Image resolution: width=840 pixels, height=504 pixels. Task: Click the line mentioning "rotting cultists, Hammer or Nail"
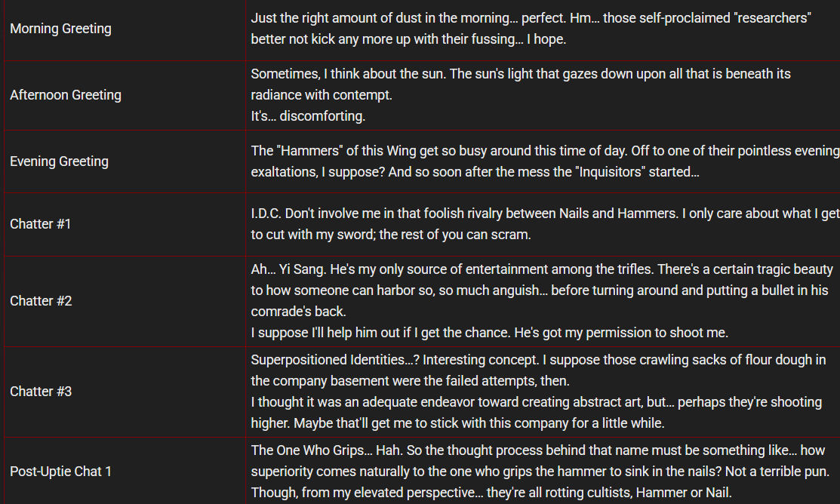[491, 493]
